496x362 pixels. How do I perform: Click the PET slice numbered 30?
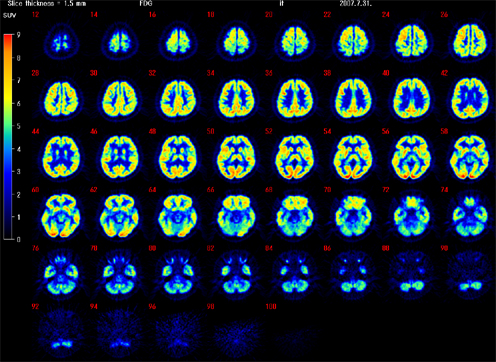coord(120,99)
